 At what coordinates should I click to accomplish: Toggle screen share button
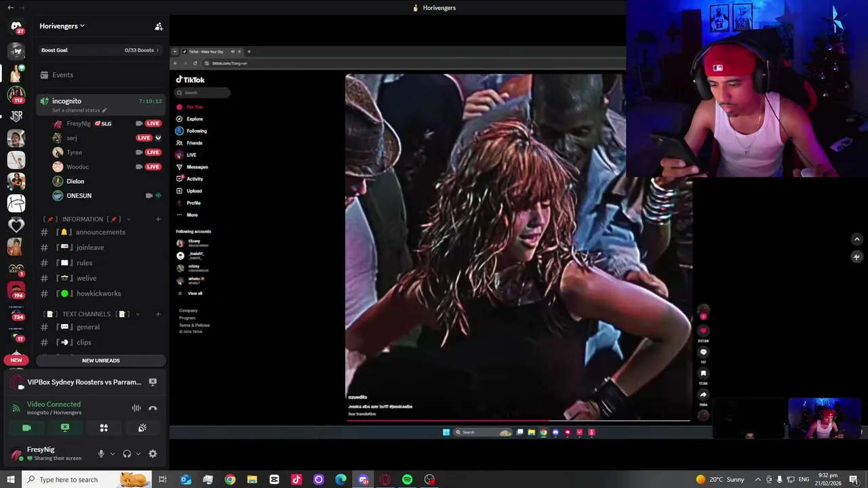(x=65, y=428)
